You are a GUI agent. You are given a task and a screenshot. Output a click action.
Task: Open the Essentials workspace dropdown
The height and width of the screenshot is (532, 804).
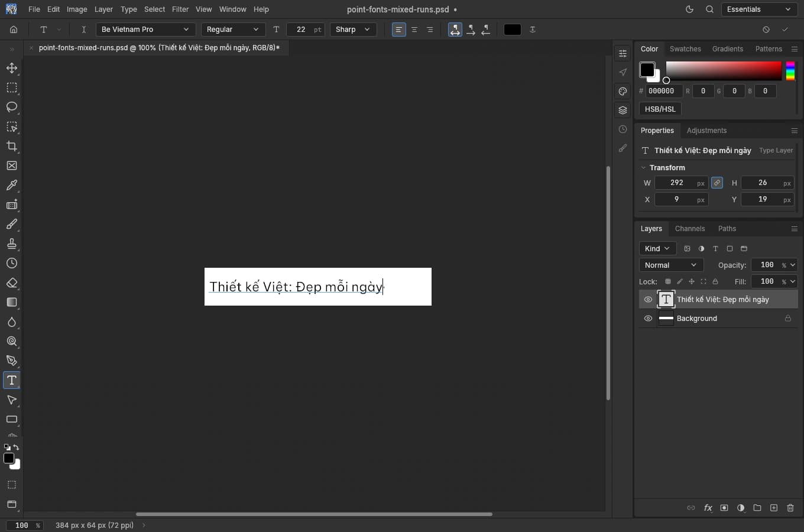click(x=759, y=9)
